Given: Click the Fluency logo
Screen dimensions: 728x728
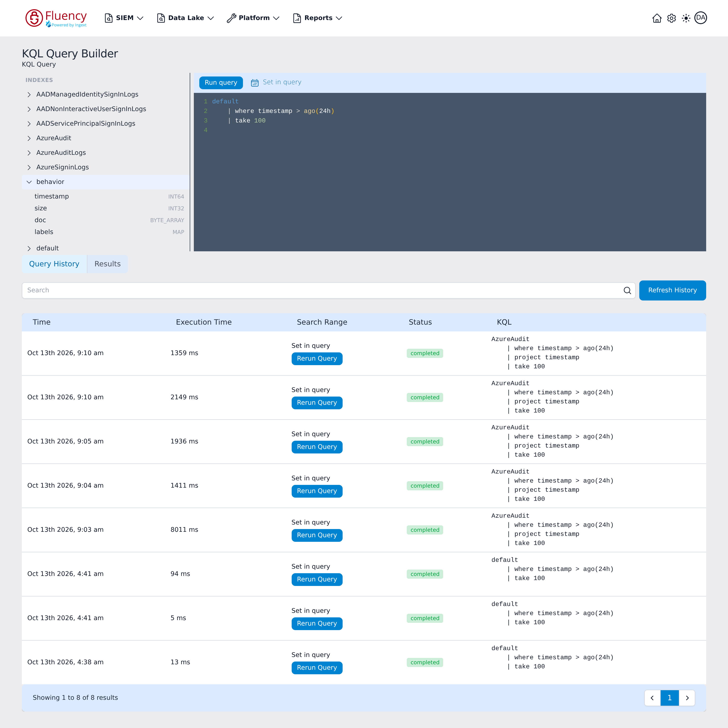Looking at the screenshot, I should (56, 18).
